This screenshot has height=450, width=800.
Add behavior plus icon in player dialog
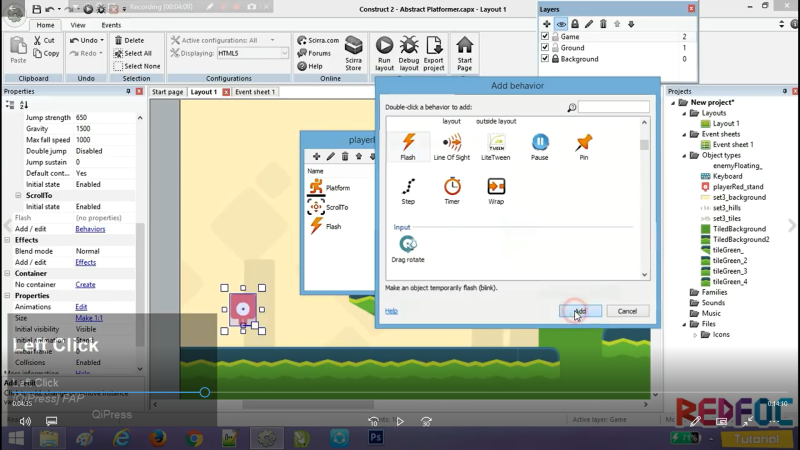[316, 156]
